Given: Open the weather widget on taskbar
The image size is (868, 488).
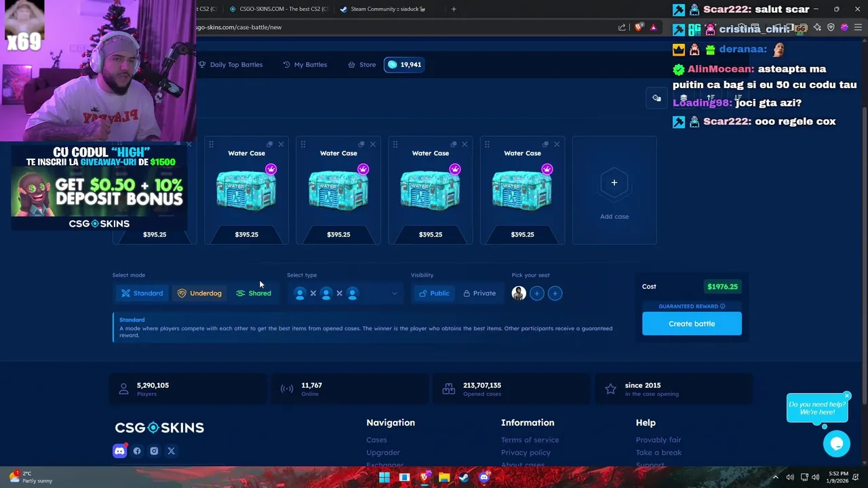Looking at the screenshot, I should point(31,477).
